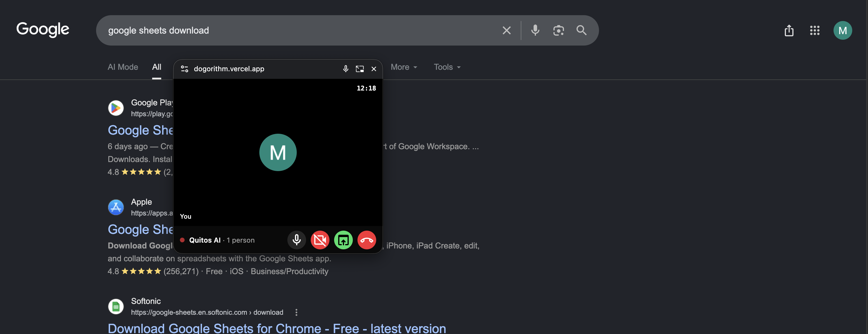Open Google Play Google Sheets result
868x334 pixels.
(x=140, y=130)
